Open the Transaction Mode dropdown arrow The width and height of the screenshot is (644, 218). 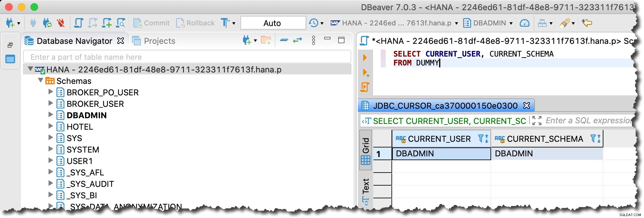point(234,23)
